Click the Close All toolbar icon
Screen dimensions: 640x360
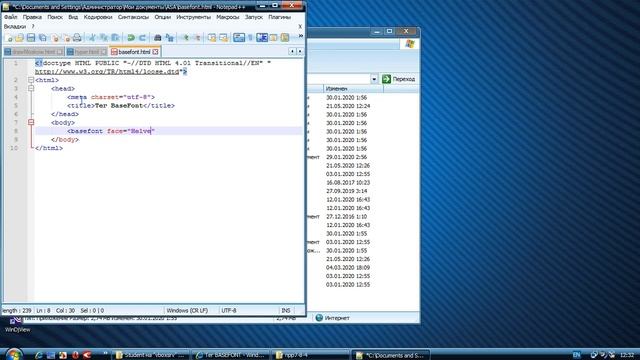pos(66,38)
